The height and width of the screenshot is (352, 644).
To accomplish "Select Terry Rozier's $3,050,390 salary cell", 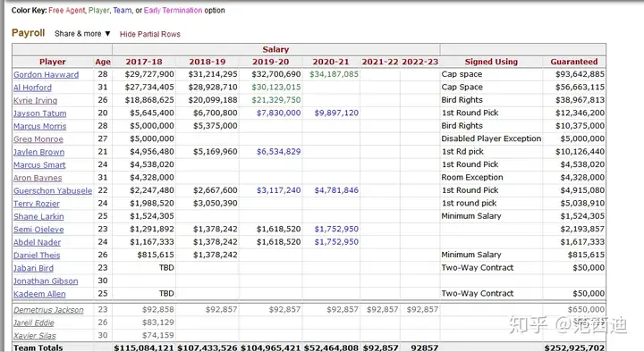I will point(216,203).
